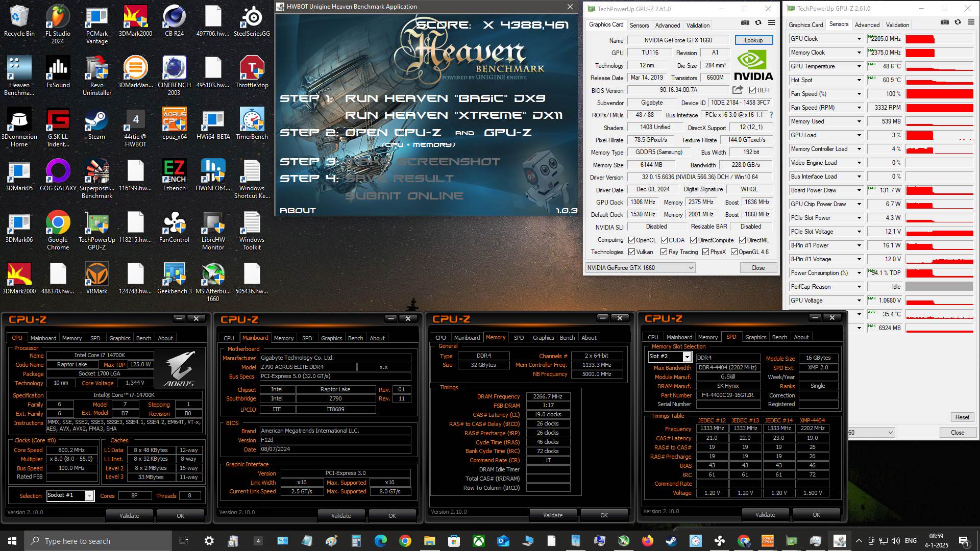Click Validate in the CPU-Z Memory window
This screenshot has width=980, height=551.
coord(553,515)
